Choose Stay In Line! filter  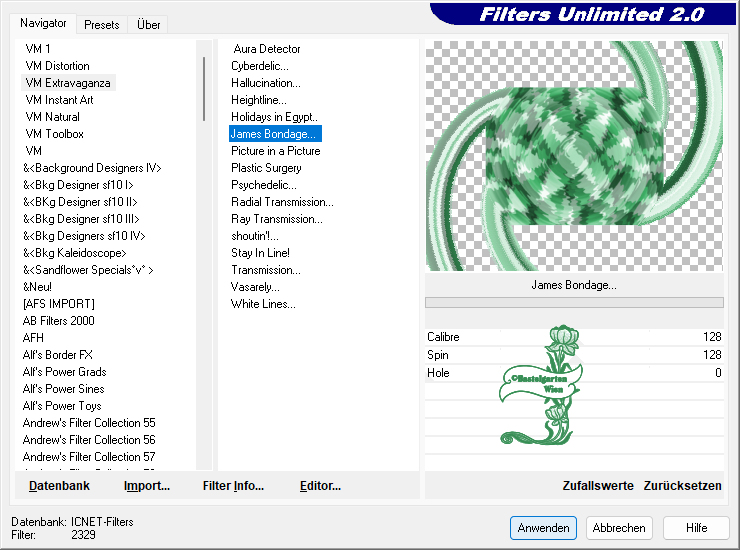click(x=260, y=253)
